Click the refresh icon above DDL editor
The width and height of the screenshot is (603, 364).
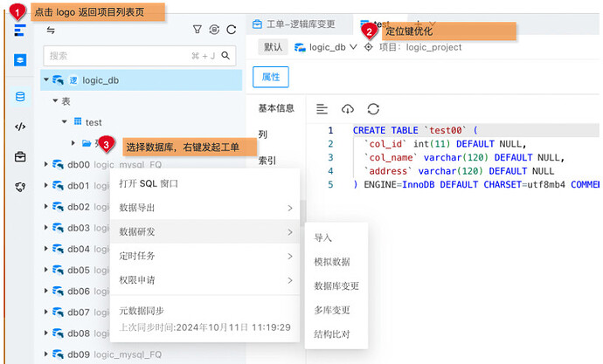point(373,109)
